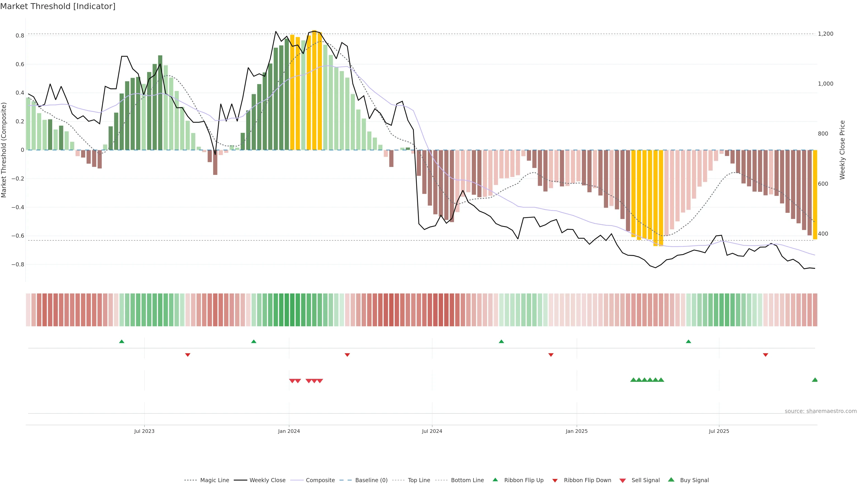Click the Jan 2024 axis label
The image size is (868, 488).
click(x=289, y=431)
